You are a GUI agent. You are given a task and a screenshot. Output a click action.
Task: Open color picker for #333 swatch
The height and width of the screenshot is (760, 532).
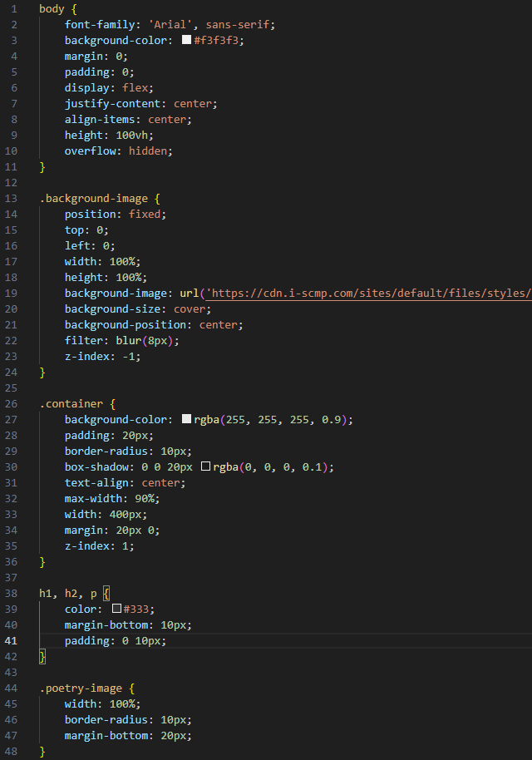(x=117, y=609)
